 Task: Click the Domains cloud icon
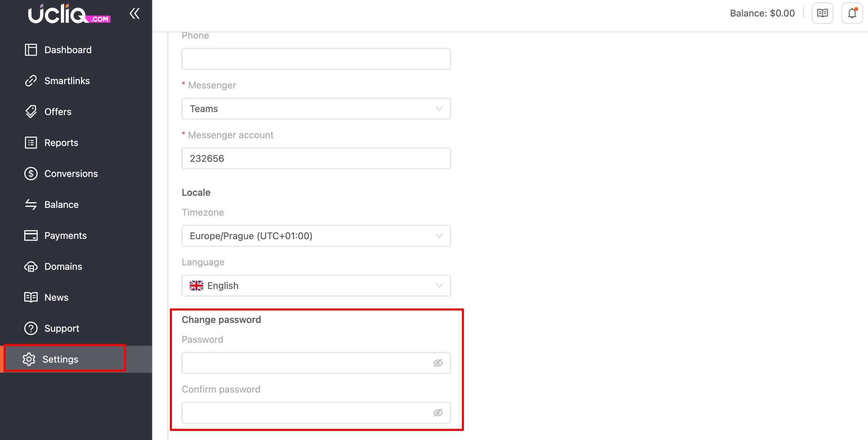point(31,267)
